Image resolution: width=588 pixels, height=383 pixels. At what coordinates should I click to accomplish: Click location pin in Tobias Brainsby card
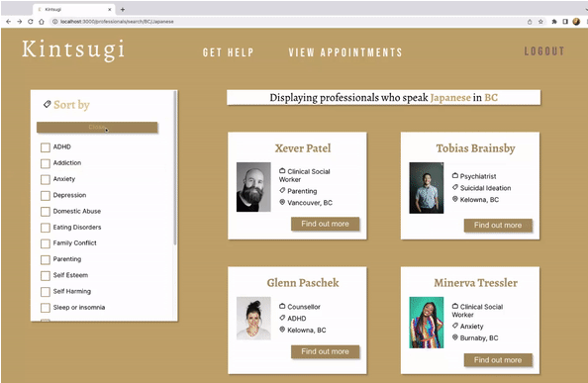coord(455,199)
